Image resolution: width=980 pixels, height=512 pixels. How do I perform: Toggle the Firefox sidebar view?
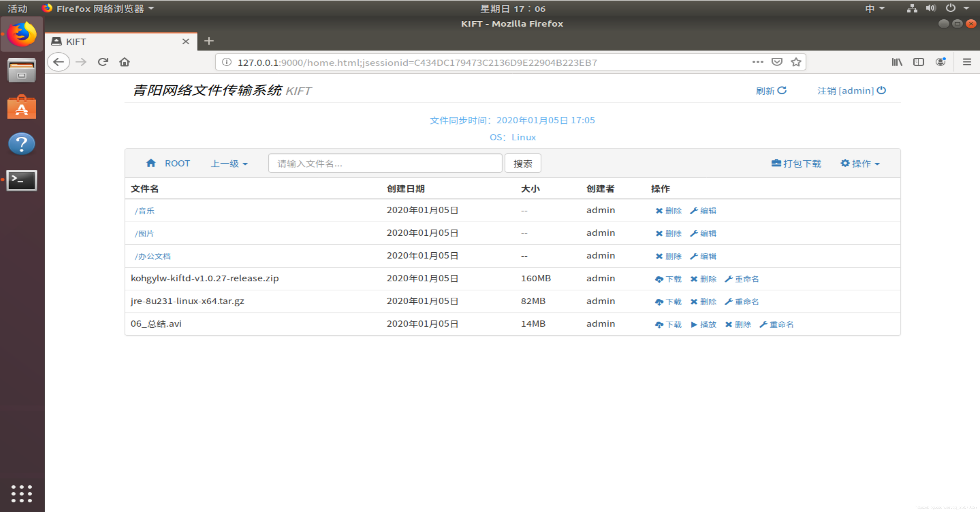(919, 62)
